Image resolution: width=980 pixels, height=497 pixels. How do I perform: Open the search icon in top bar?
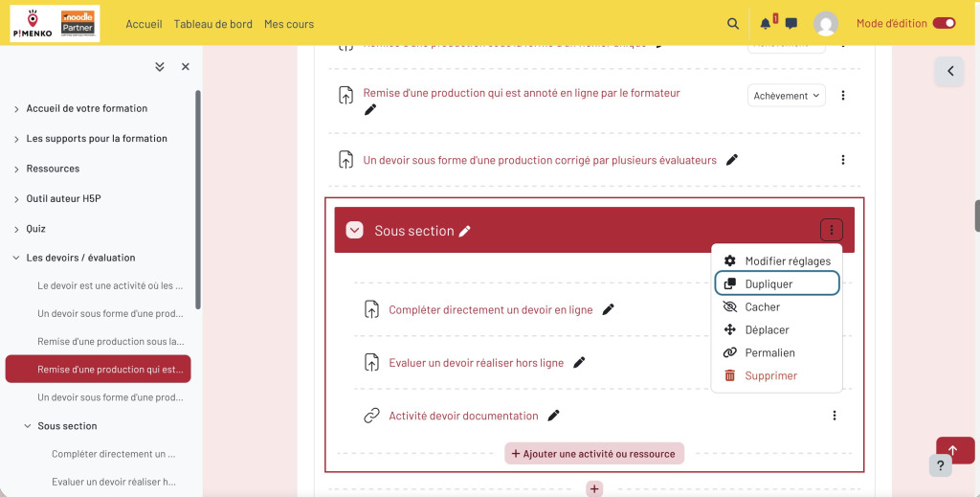tap(732, 24)
